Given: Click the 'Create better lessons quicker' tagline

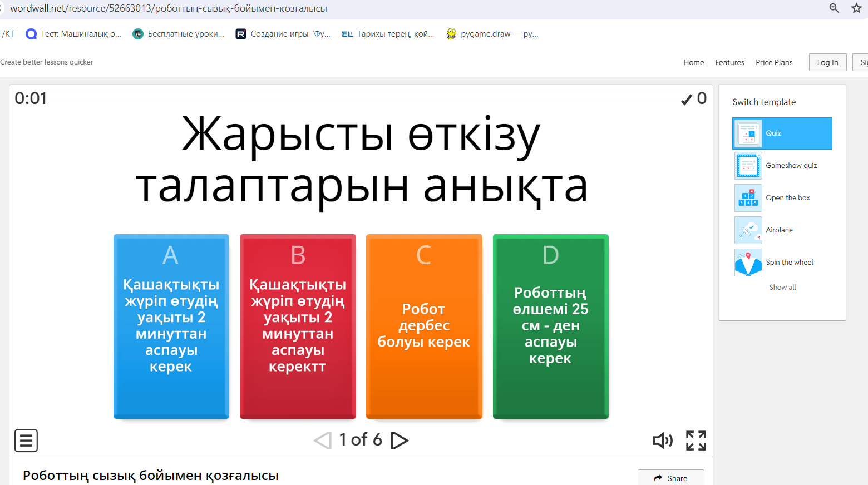Looking at the screenshot, I should coord(47,62).
